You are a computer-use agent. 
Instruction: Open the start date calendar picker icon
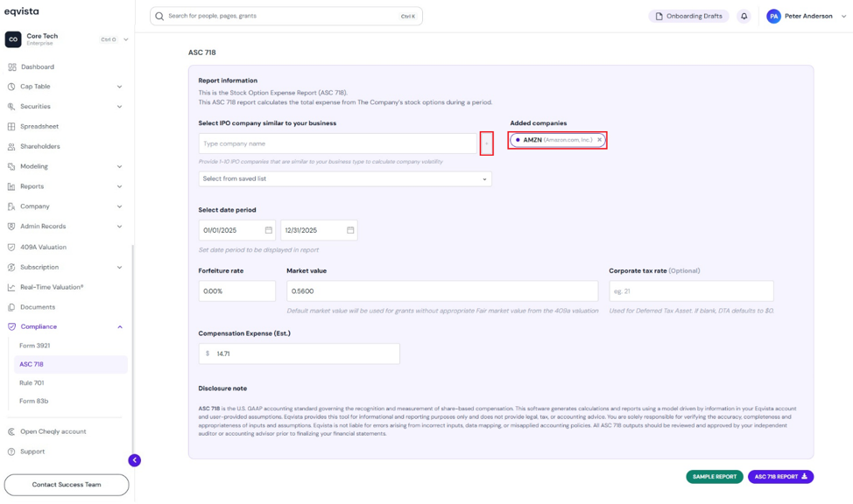click(x=268, y=230)
